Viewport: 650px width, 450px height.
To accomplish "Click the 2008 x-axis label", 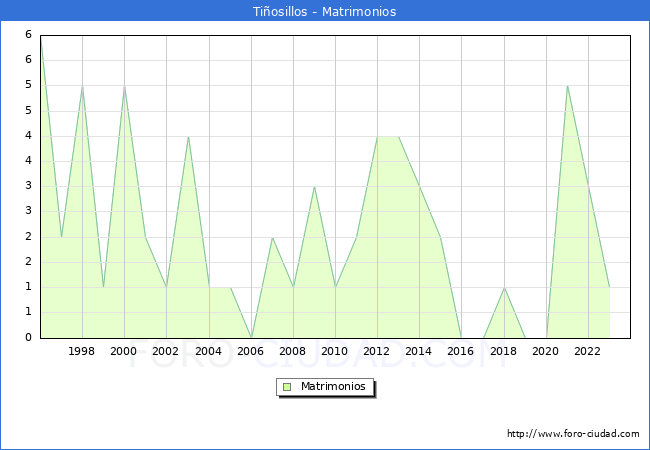I will (x=293, y=351).
